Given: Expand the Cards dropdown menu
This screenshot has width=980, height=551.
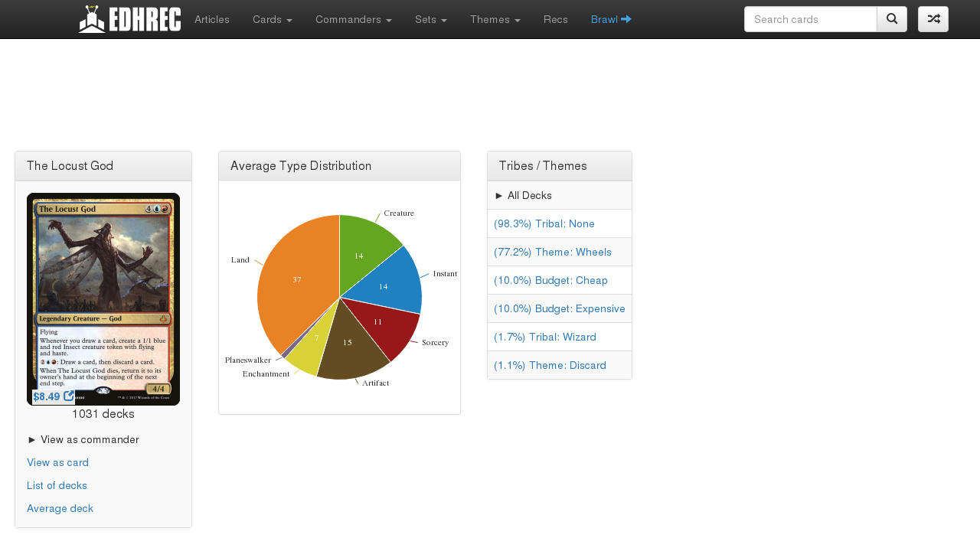Looking at the screenshot, I should point(273,19).
